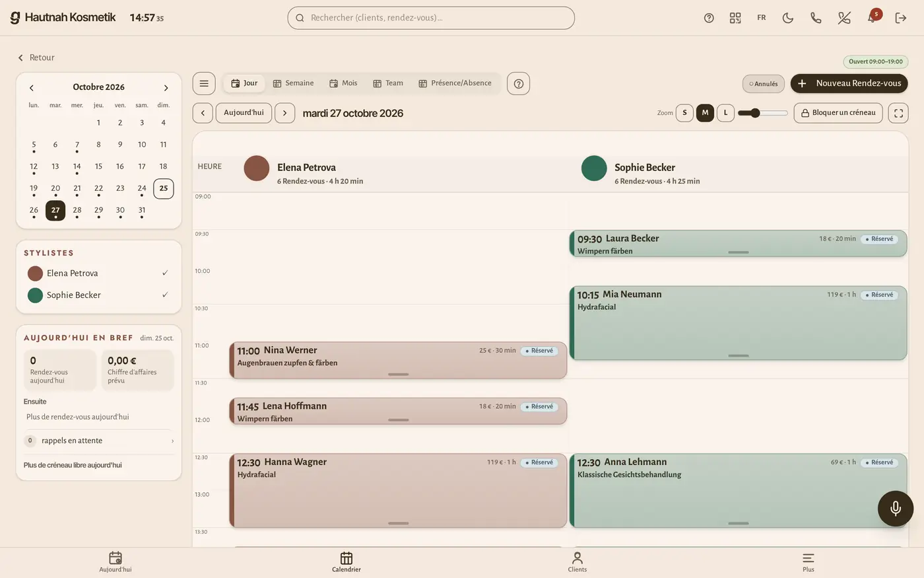Expand rappels en attente row

point(99,441)
